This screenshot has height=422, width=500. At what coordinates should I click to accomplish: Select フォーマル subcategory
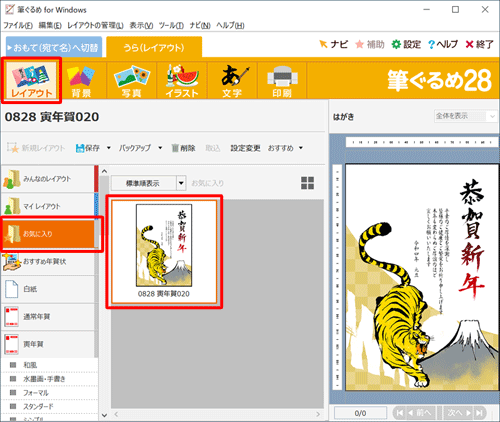click(50, 393)
